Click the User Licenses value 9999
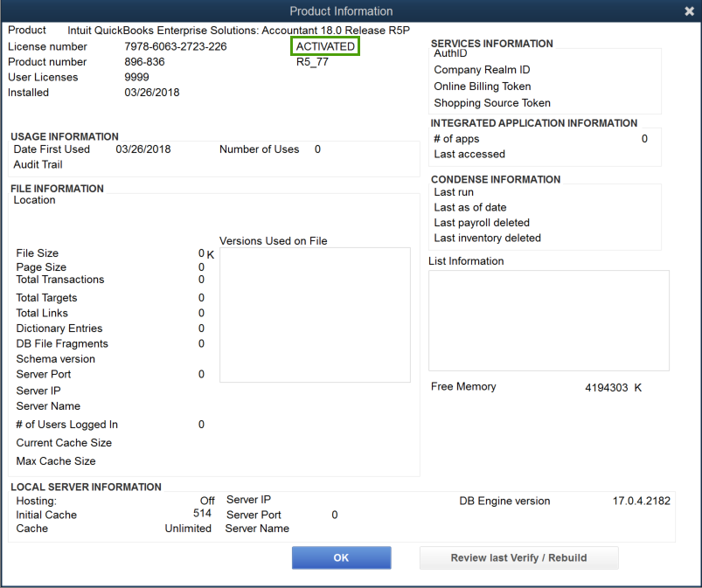The width and height of the screenshot is (702, 588). pos(136,77)
